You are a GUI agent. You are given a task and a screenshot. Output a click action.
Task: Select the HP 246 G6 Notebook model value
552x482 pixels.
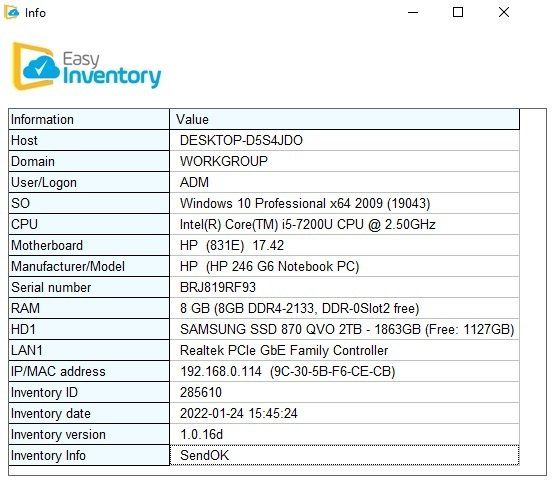(x=345, y=267)
